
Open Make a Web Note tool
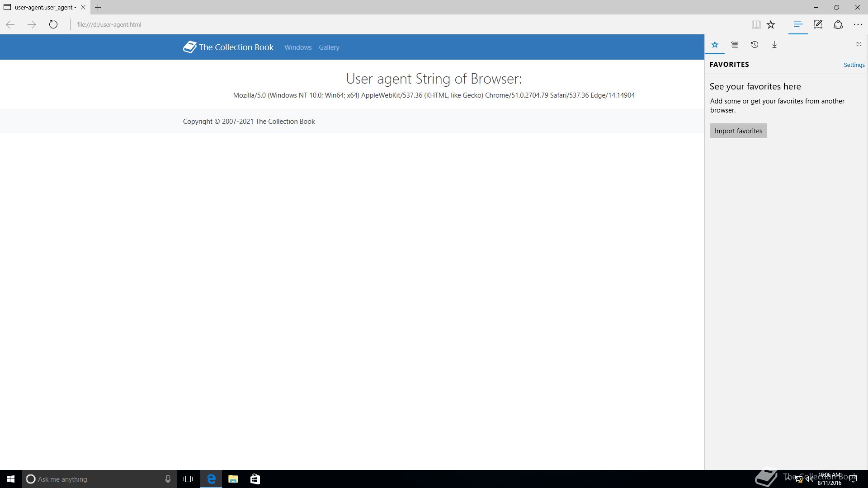pyautogui.click(x=818, y=24)
